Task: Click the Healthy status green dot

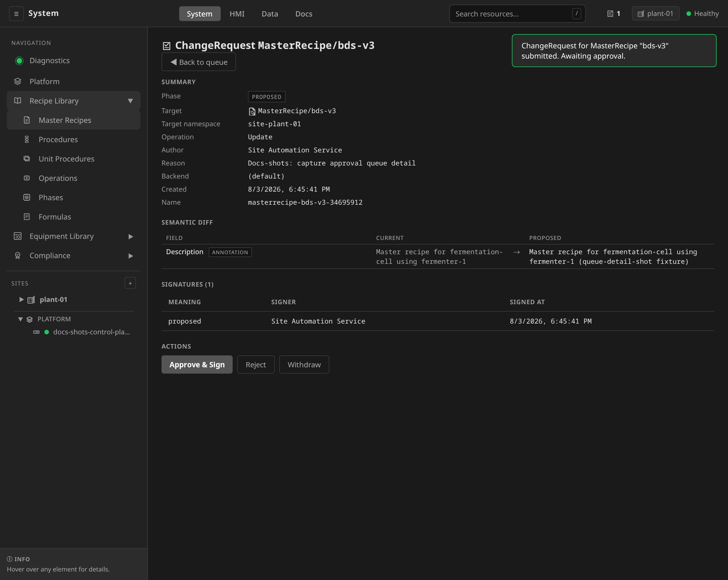Action: pyautogui.click(x=688, y=14)
